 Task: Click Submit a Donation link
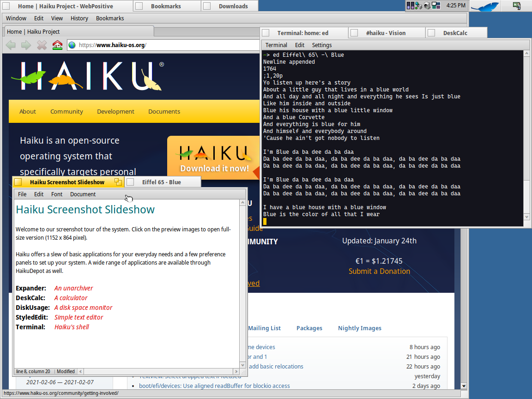[x=379, y=271]
